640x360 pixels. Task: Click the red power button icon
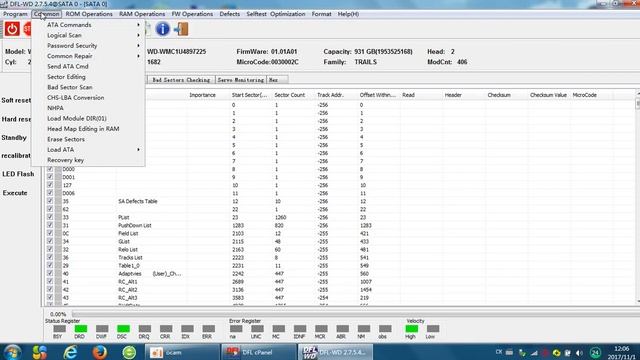[12, 29]
